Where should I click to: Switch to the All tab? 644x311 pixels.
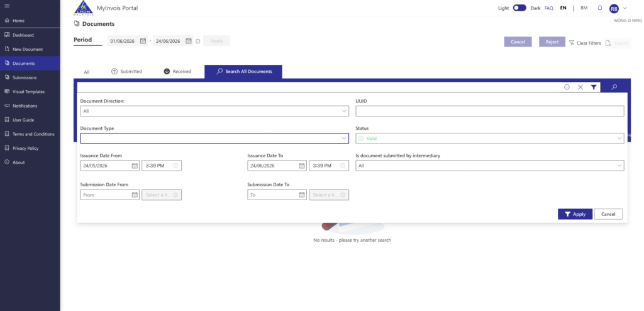pyautogui.click(x=87, y=72)
